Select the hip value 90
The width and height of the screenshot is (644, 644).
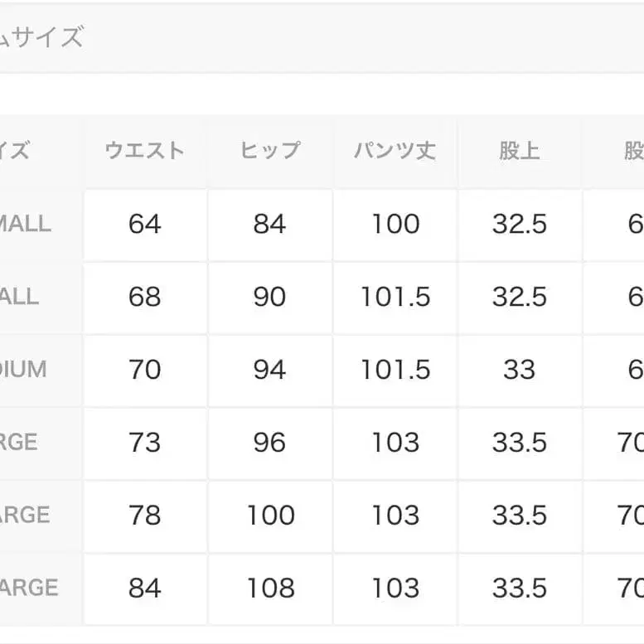coord(270,297)
